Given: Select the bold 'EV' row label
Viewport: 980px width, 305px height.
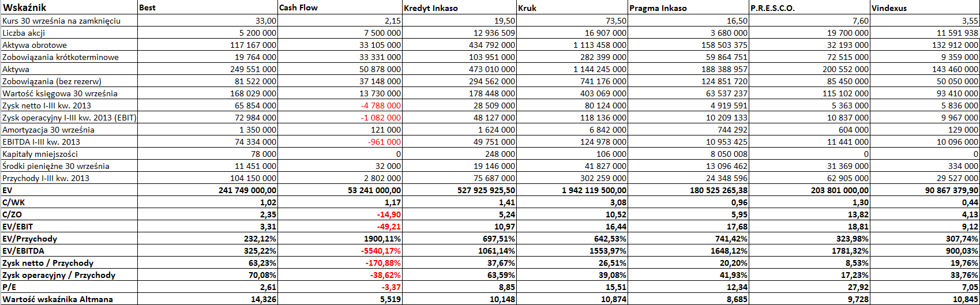Looking at the screenshot, I should [x=7, y=190].
